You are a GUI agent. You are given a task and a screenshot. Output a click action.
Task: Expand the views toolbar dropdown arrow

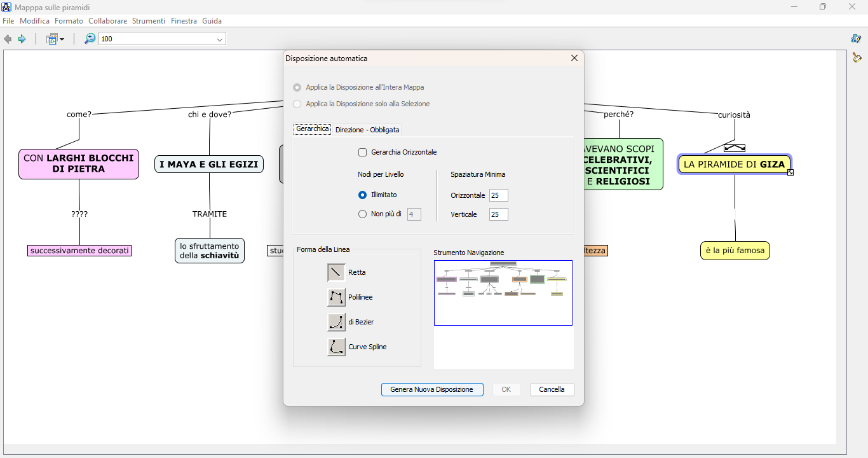62,39
